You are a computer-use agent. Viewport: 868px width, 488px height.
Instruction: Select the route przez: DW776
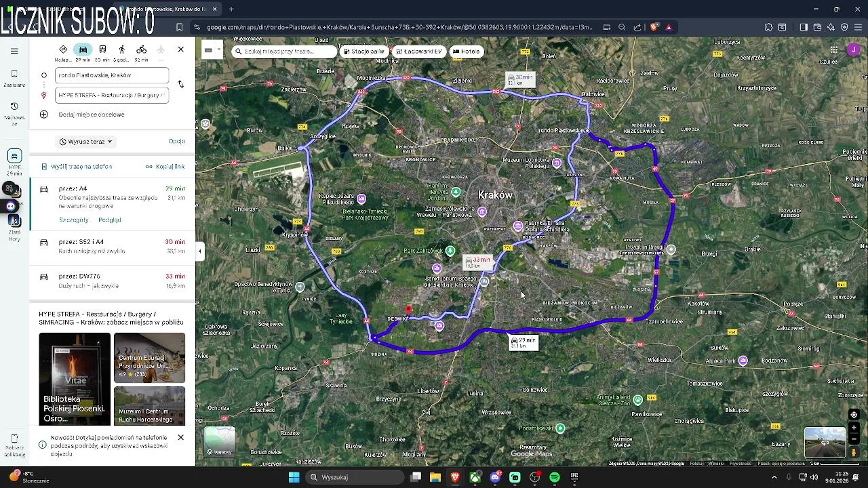point(113,281)
